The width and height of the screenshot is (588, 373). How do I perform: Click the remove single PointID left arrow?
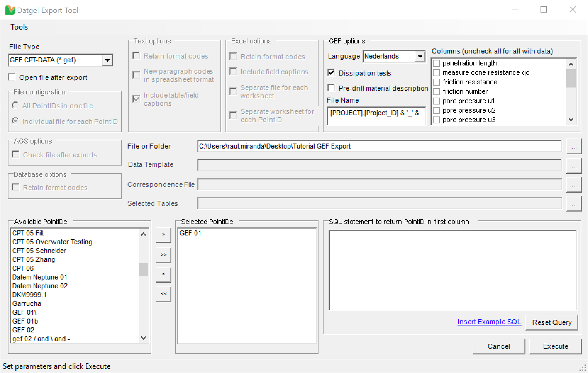[x=163, y=274]
